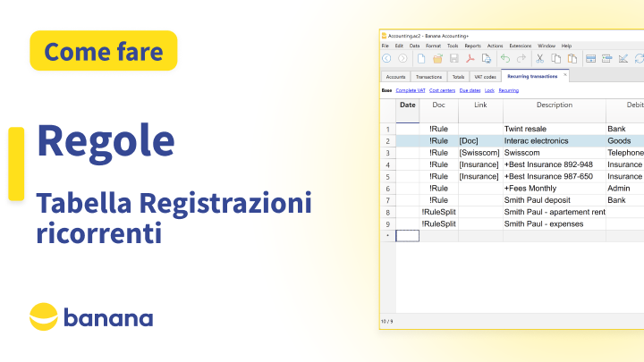Screen dimensions: 644x362
Task: Click the recalculate refresh icon
Action: pos(639,59)
